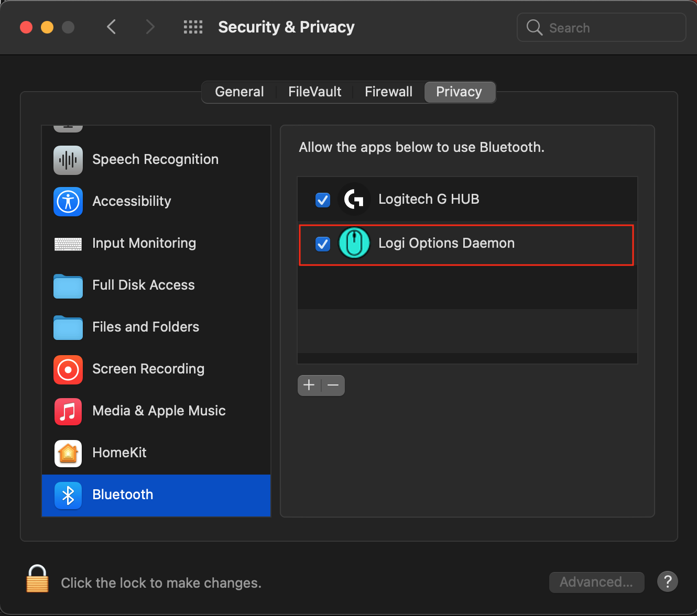Screen dimensions: 697x616
Task: Switch to the General tab
Action: coord(239,92)
